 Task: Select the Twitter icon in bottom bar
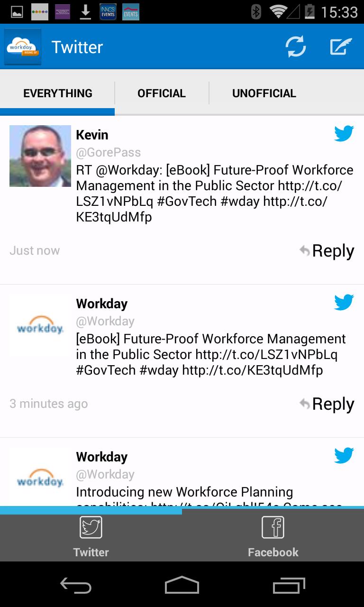pos(91,535)
